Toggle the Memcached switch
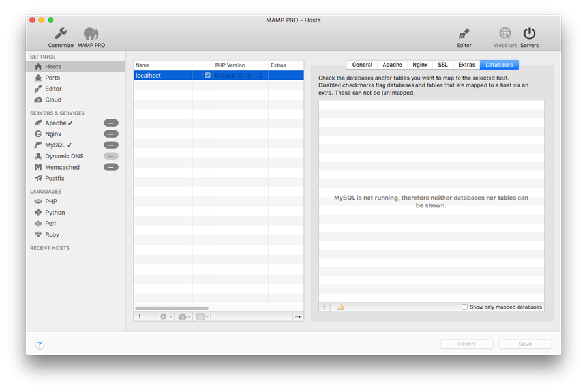The height and width of the screenshot is (392, 587). tap(111, 167)
